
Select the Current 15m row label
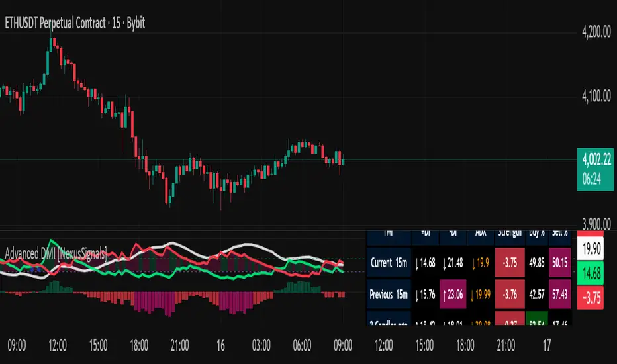(x=389, y=263)
